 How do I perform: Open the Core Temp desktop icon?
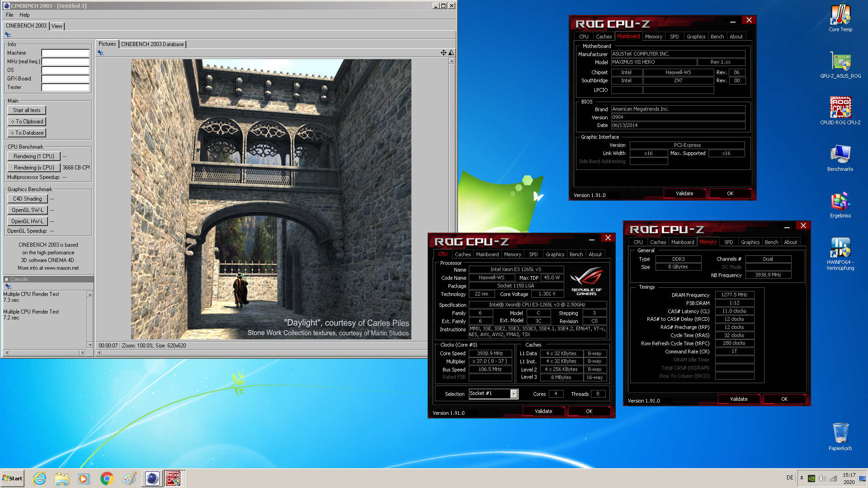(x=840, y=19)
